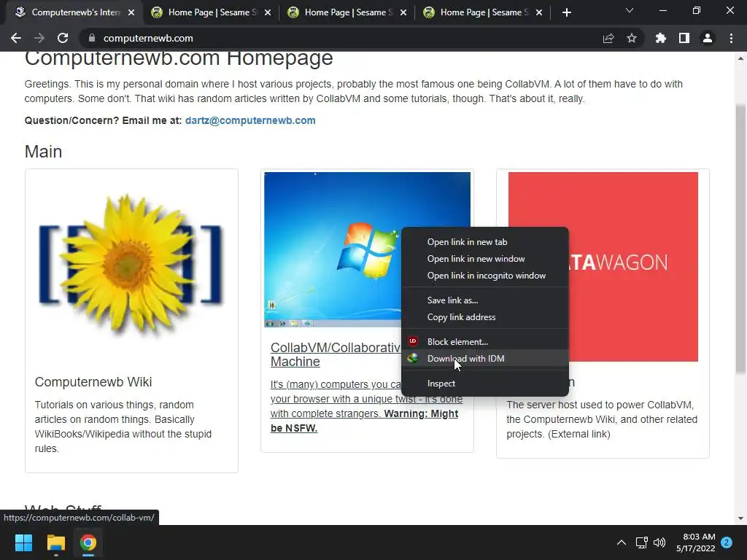Toggle the Chrome side panel icon

pyautogui.click(x=684, y=38)
